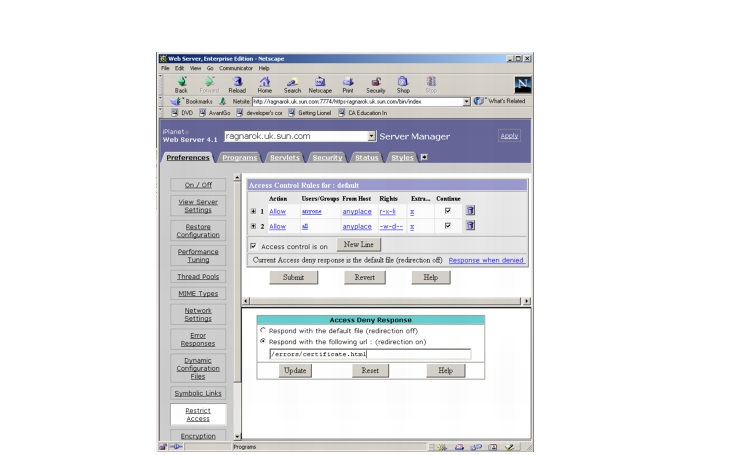Click the arrow after the Styles tab
The image size is (730, 455).
pos(424,157)
